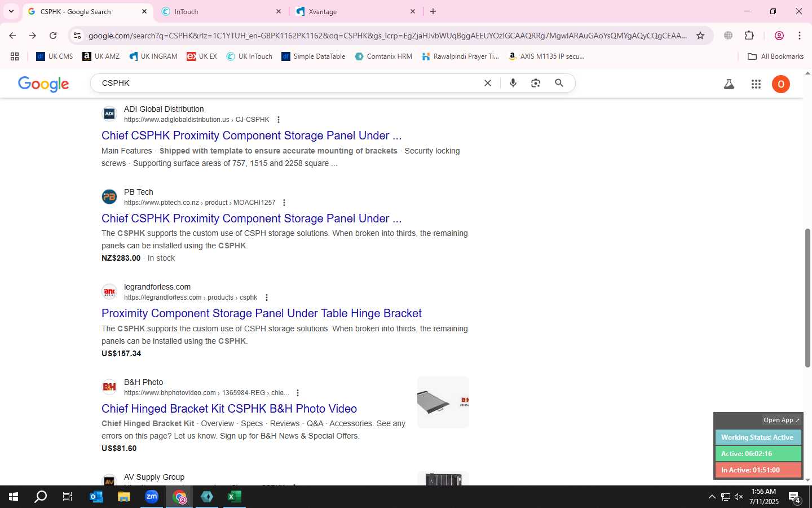Open more options for PB Tech result

coord(284,203)
